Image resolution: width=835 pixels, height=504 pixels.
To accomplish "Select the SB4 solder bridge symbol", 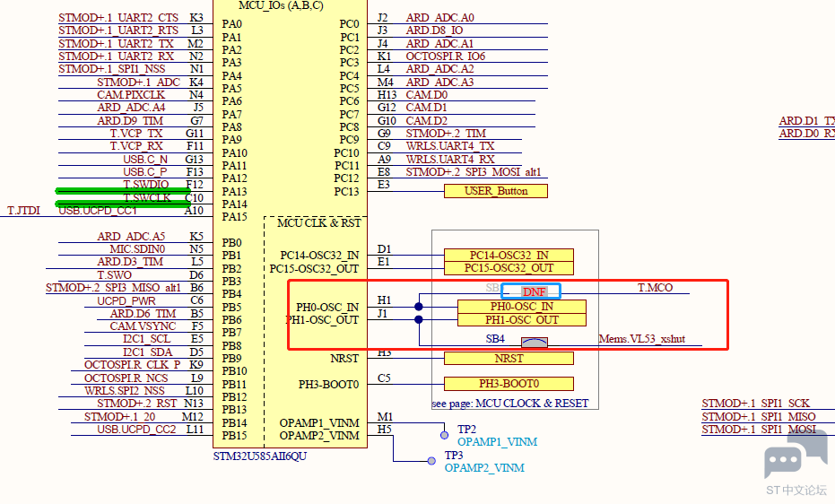I will tap(535, 342).
